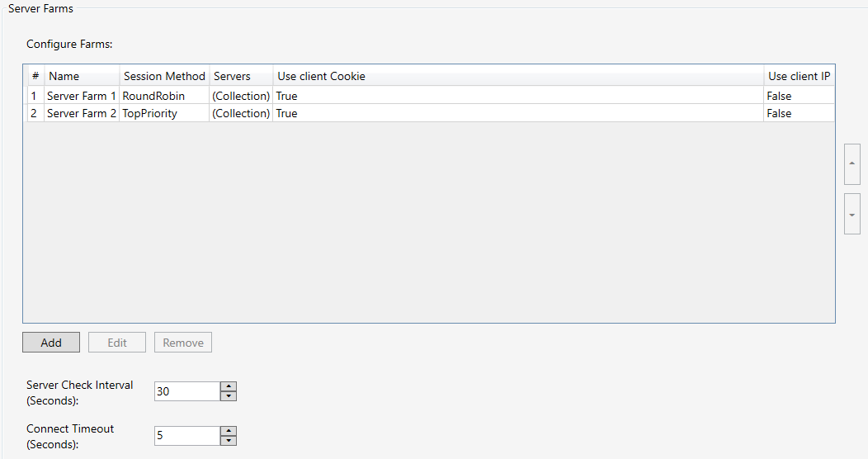Open Servers collection for Server Farm 1
Viewport: 868px width, 459px height.
(241, 96)
